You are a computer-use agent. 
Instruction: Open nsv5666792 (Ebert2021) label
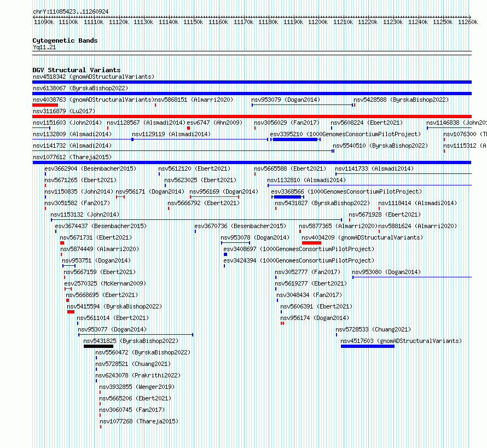pyautogui.click(x=204, y=203)
